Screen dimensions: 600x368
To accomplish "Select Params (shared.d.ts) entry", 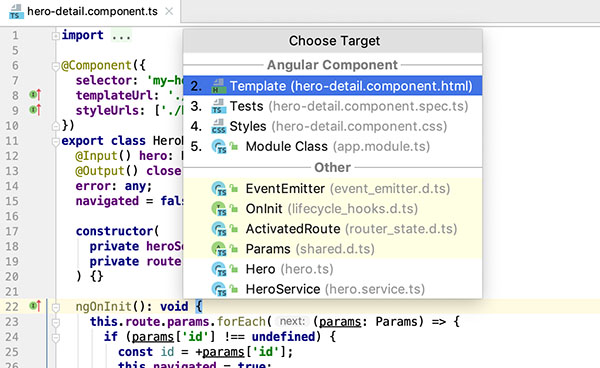I will (x=333, y=249).
